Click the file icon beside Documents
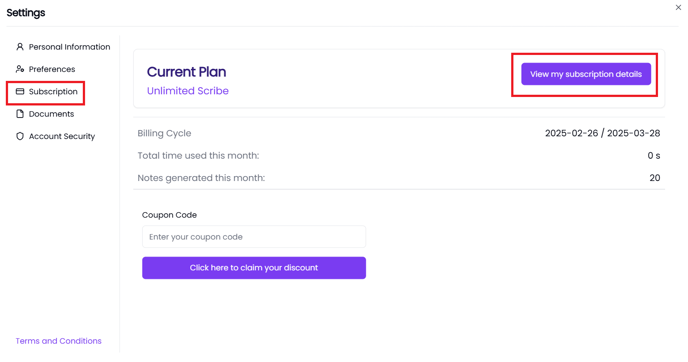688x362 pixels. tap(20, 114)
